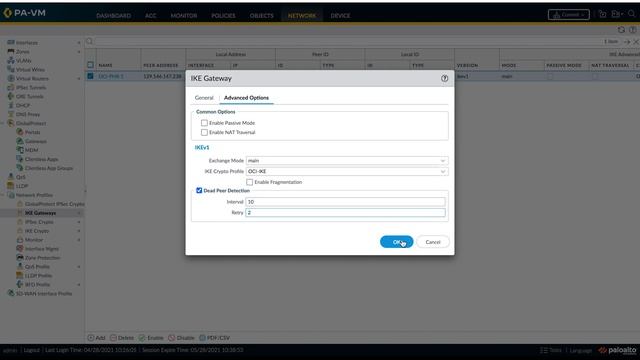Screen dimensions: 640x360
Task: Click the LLDP icon in the sidebar
Action: pos(11,186)
